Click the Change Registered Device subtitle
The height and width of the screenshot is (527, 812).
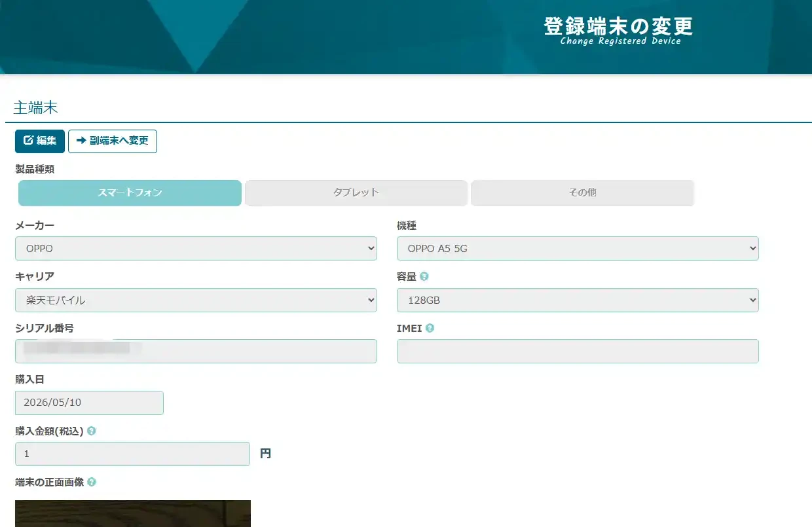tap(621, 41)
